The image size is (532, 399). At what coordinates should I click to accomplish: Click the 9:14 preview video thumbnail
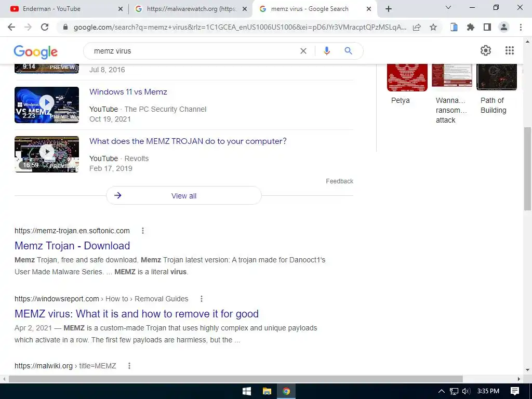47,69
